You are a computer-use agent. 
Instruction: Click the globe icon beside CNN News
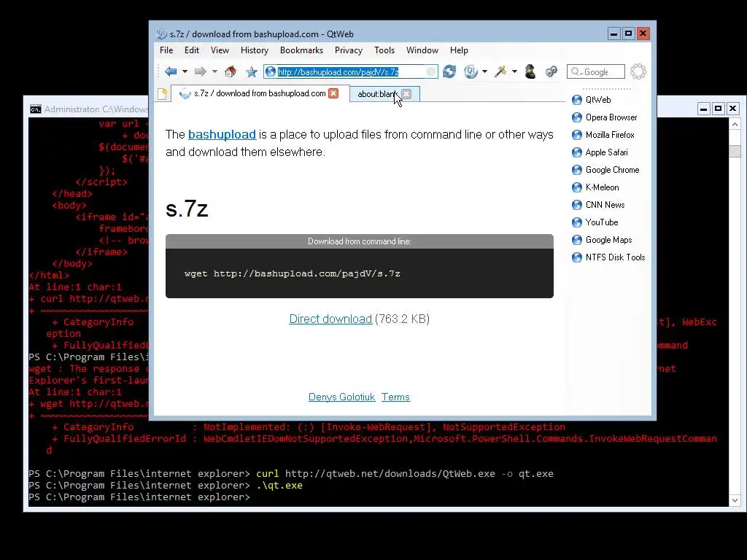(577, 205)
